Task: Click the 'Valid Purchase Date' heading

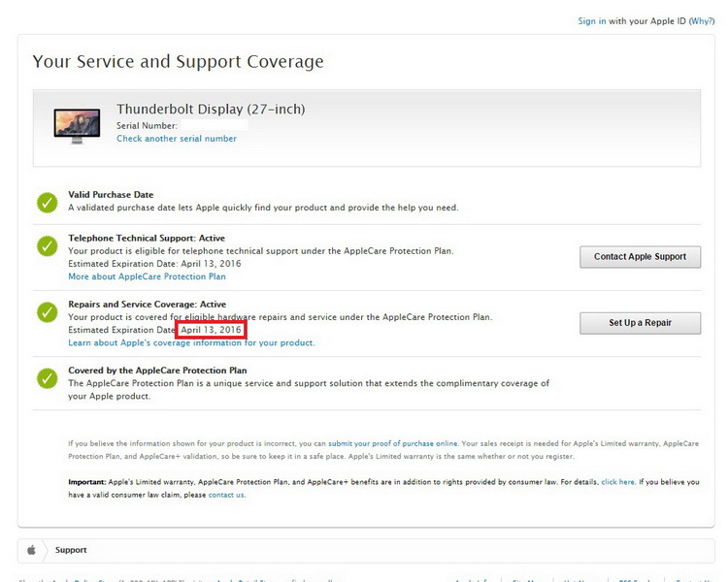Action: click(x=111, y=195)
